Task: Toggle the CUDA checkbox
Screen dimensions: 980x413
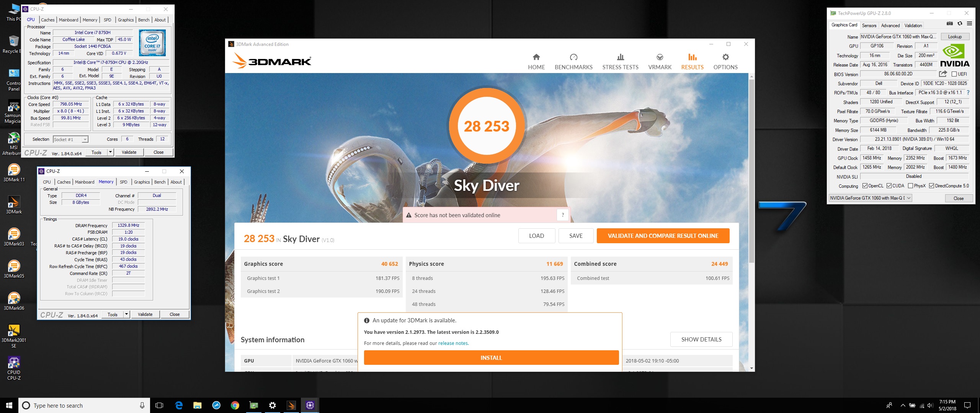Action: [889, 186]
